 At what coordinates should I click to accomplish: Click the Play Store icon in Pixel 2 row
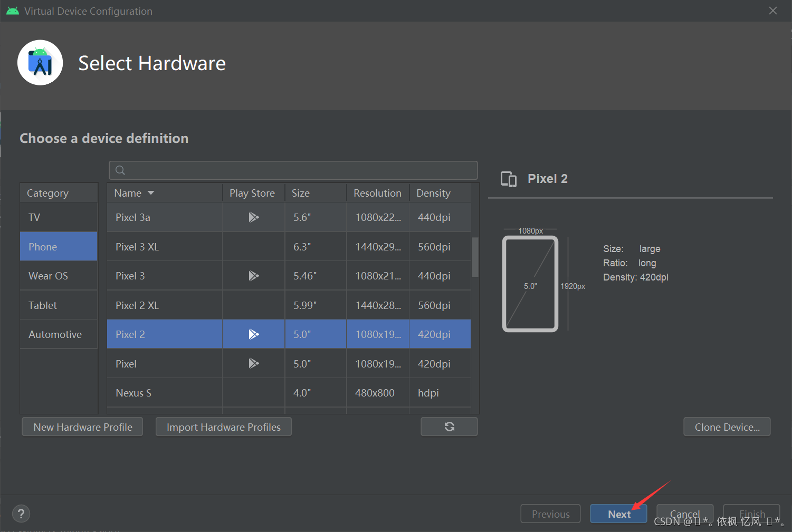point(254,334)
